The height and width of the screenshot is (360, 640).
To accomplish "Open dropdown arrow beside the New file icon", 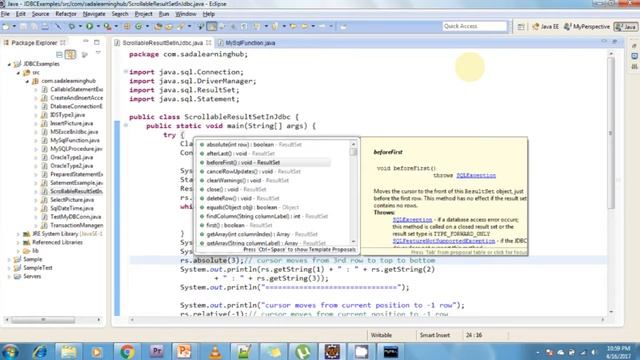I will click(x=14, y=27).
